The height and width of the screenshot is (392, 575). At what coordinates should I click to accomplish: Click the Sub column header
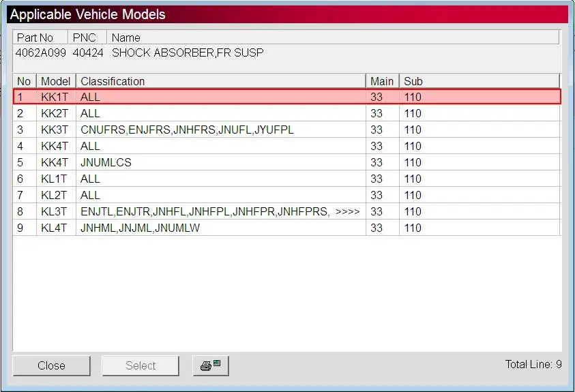click(x=480, y=81)
